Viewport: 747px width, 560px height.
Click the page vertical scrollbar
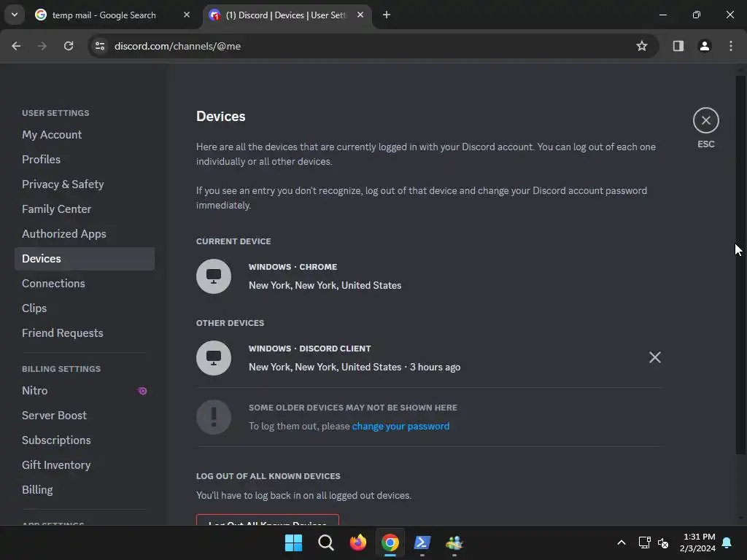tap(740, 264)
